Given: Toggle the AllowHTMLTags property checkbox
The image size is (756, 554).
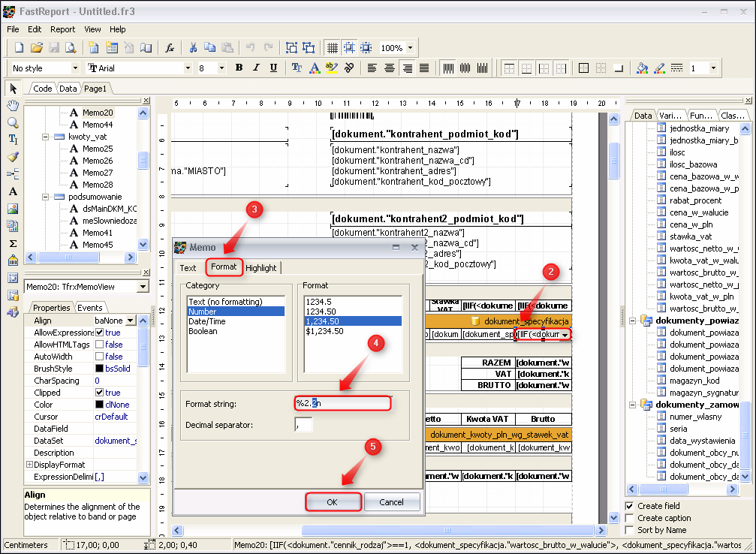Looking at the screenshot, I should (99, 345).
